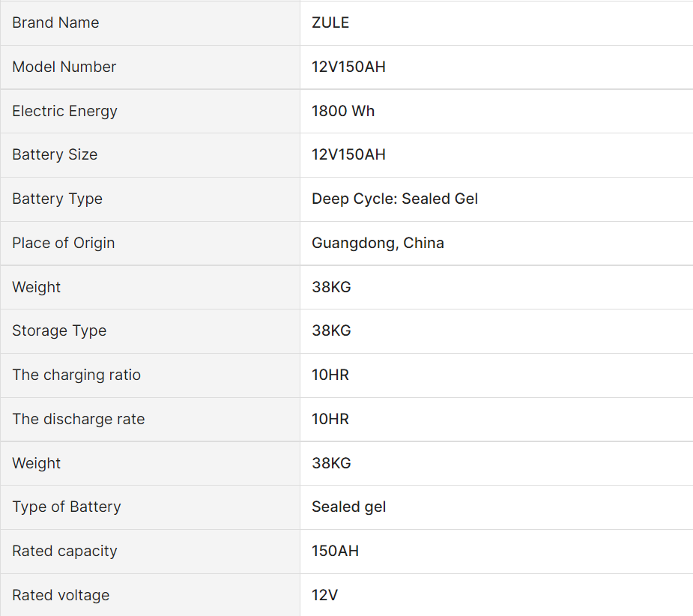
Task: Click the Battery Type row label
Action: click(58, 199)
